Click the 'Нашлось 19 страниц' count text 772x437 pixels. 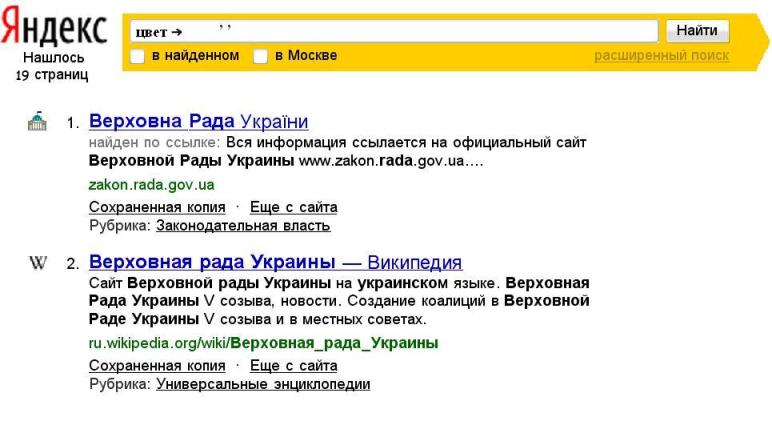(53, 66)
